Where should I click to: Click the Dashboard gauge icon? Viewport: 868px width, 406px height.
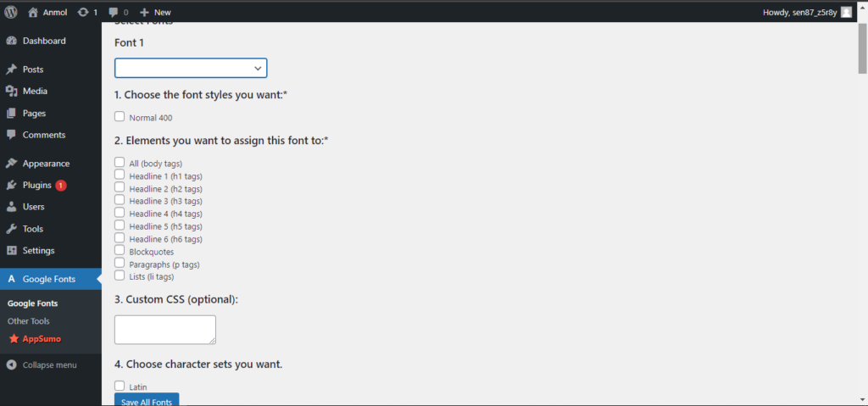click(12, 41)
